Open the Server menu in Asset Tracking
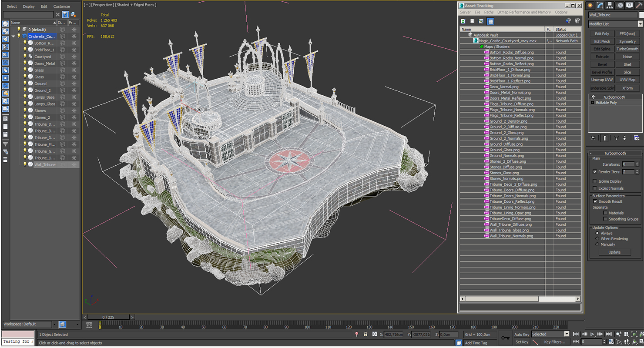This screenshot has width=644, height=348. coord(465,12)
